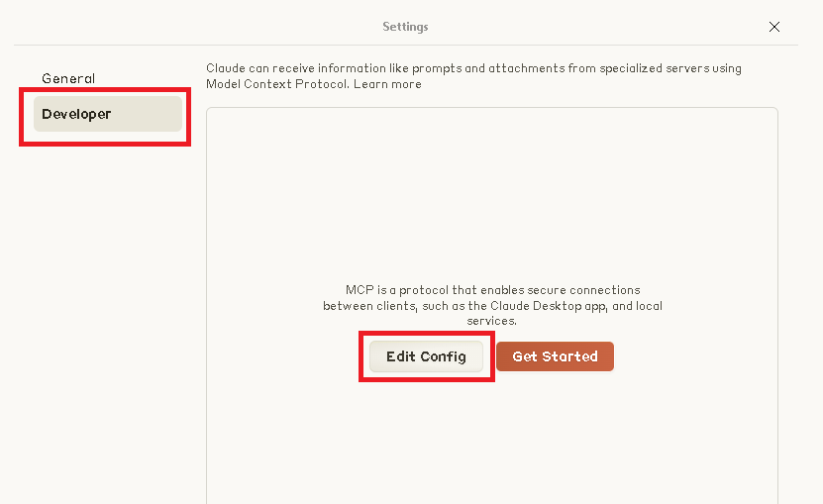Click the empty area of the MCP servers panel
Image resolution: width=823 pixels, height=504 pixels.
pos(492,198)
